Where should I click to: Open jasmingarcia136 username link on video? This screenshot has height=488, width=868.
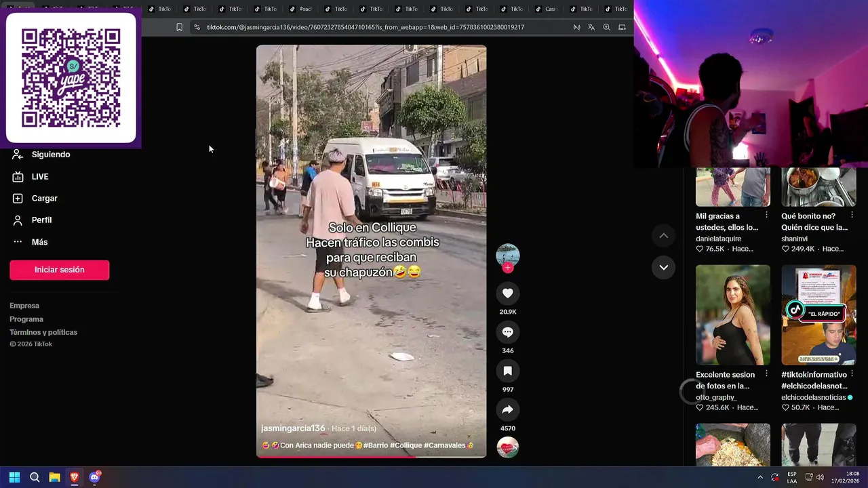coord(293,428)
